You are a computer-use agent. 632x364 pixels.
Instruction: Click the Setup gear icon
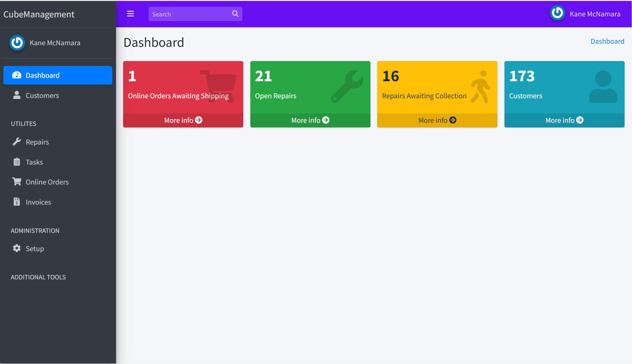pos(17,248)
